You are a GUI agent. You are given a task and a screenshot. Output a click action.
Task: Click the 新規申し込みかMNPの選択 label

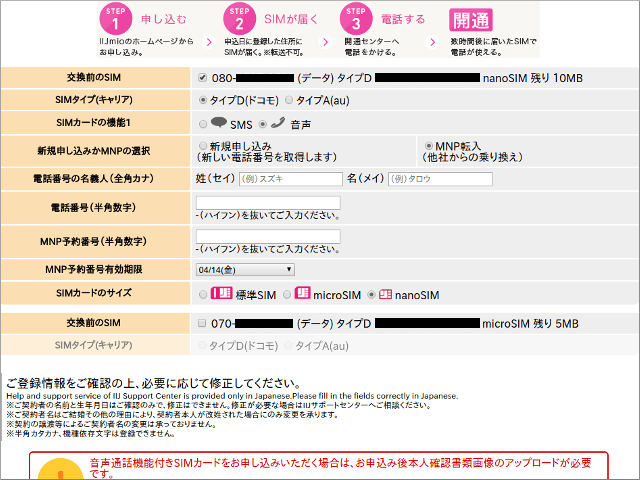pos(93,151)
